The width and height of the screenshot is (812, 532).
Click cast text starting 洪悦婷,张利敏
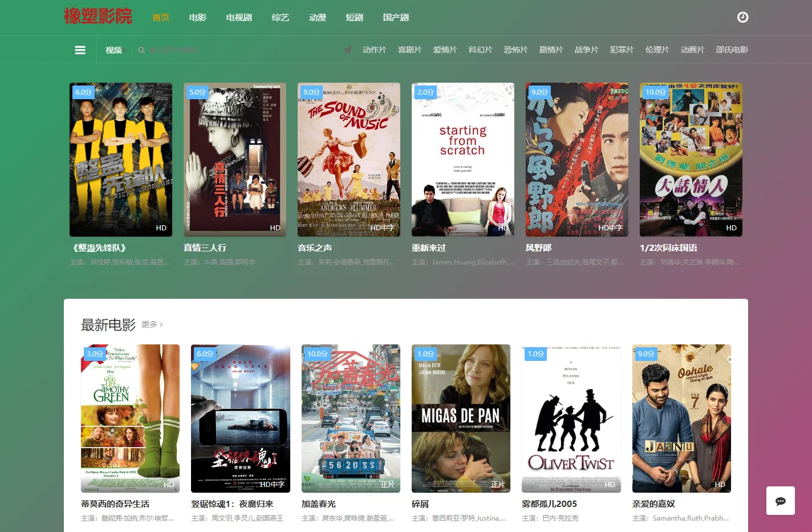[x=120, y=262]
